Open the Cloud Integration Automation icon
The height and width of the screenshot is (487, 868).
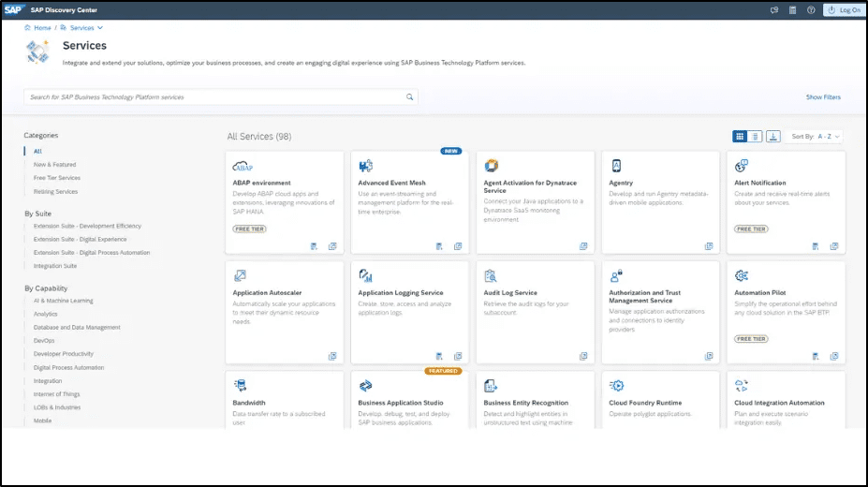click(x=742, y=385)
